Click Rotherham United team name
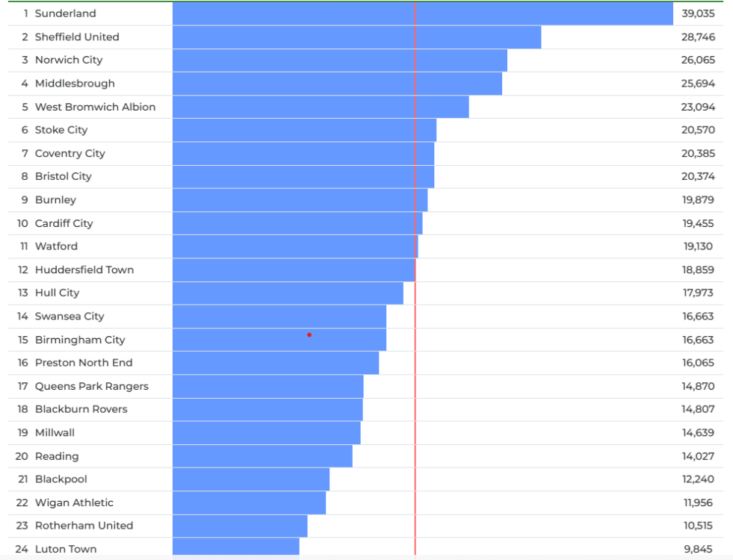The width and height of the screenshot is (733, 560). [84, 526]
